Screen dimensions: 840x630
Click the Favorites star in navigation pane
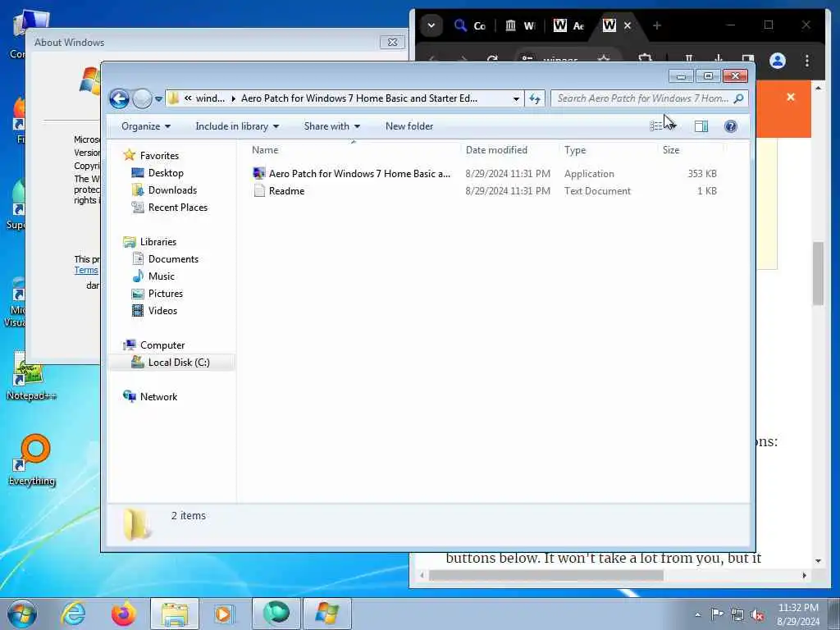click(129, 155)
